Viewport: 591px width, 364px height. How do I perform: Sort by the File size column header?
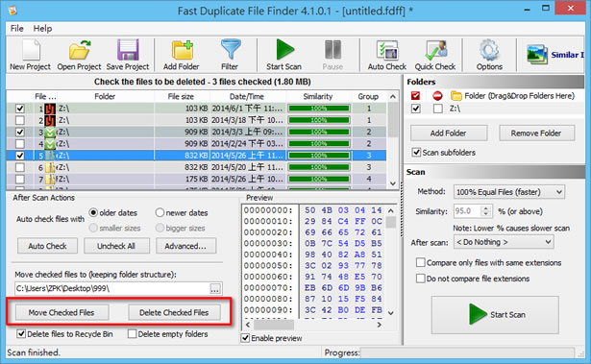181,96
